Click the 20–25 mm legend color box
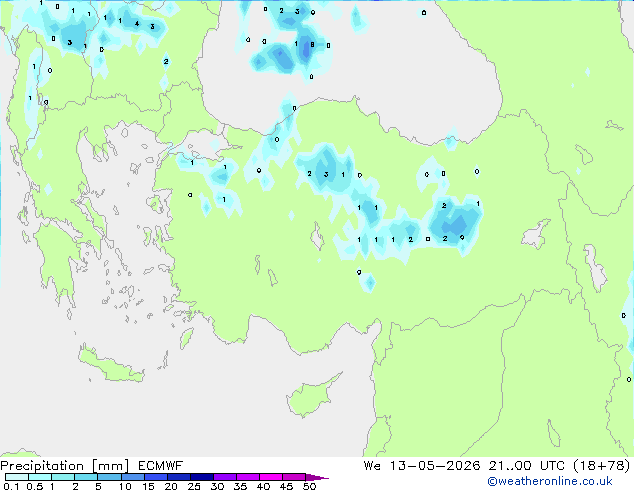 [179, 477]
